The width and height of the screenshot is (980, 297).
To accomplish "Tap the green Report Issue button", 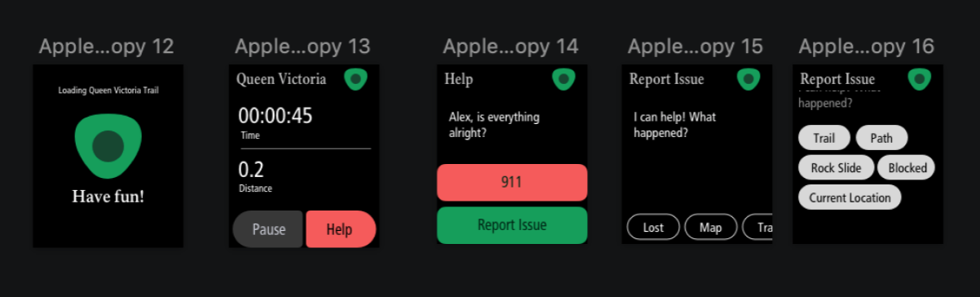I will pos(512,225).
